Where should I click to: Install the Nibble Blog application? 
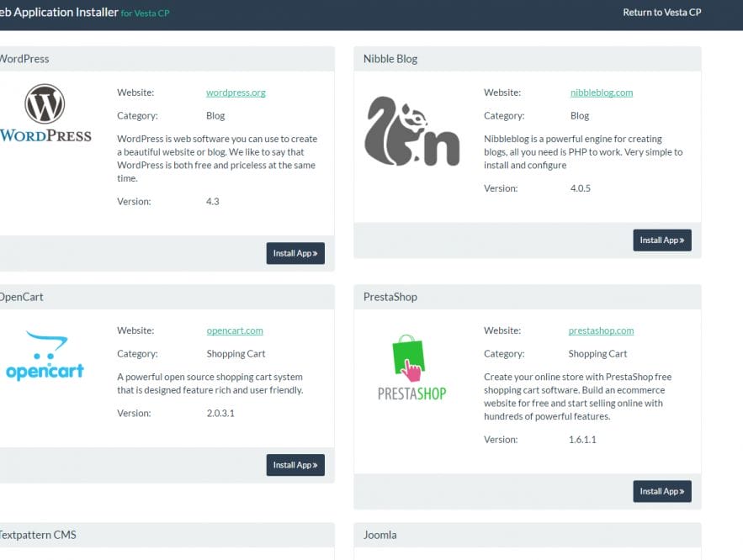[x=662, y=240]
